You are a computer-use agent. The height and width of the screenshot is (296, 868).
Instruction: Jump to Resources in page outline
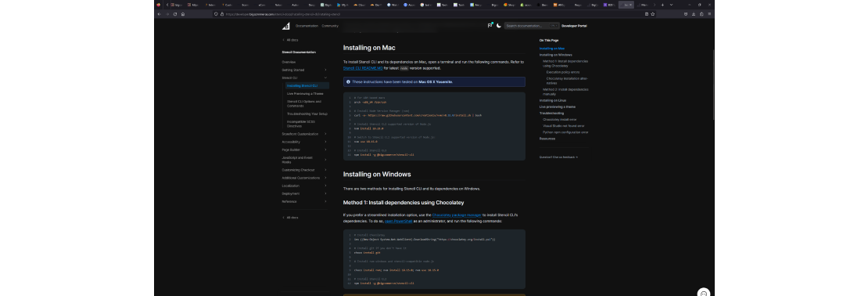[x=547, y=139]
